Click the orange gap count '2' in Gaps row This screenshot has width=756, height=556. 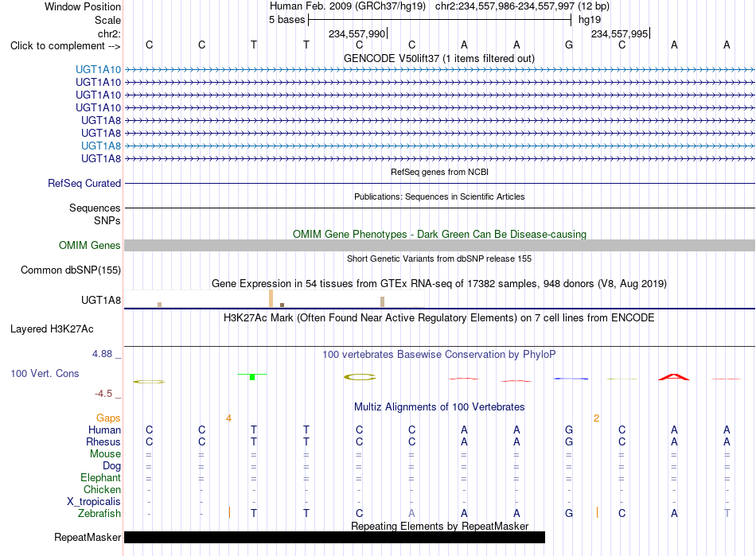click(x=596, y=418)
